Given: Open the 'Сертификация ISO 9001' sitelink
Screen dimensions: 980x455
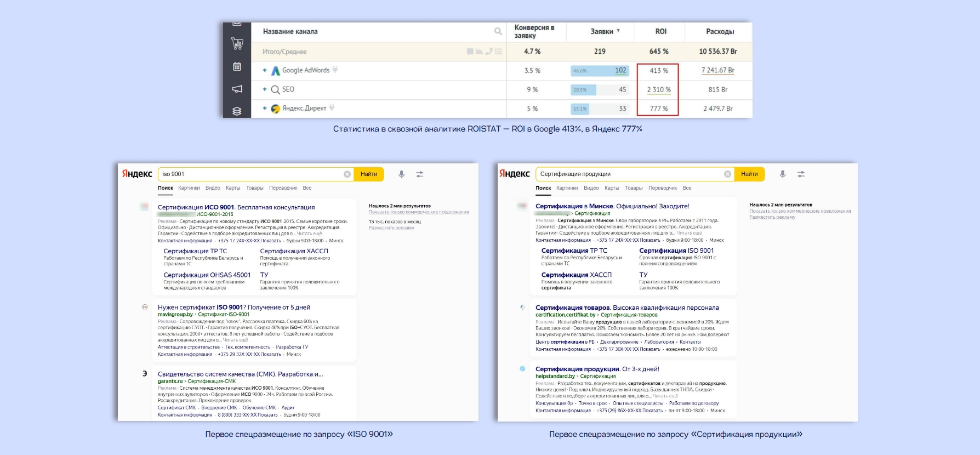Looking at the screenshot, I should pyautogui.click(x=676, y=251).
